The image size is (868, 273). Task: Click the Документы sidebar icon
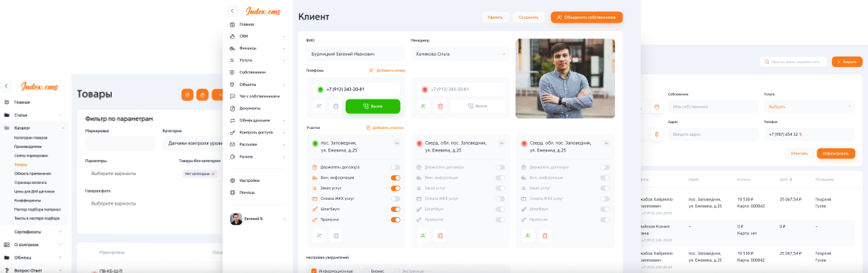(x=232, y=109)
